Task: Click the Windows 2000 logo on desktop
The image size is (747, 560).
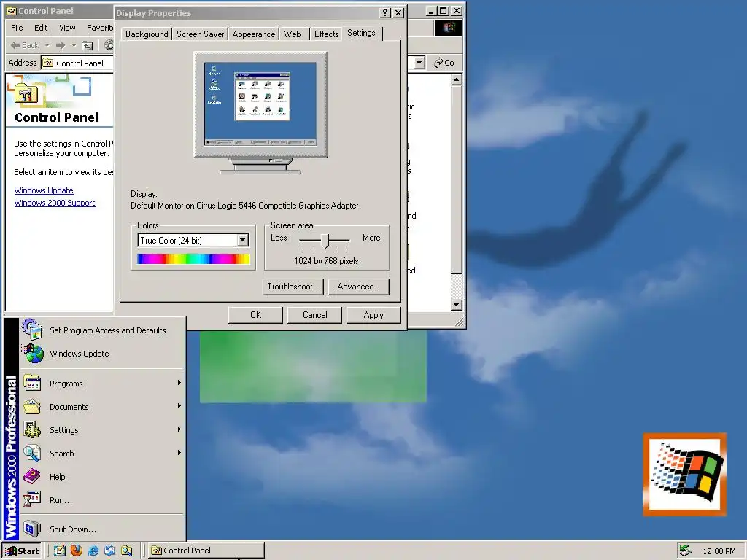Action: click(684, 474)
